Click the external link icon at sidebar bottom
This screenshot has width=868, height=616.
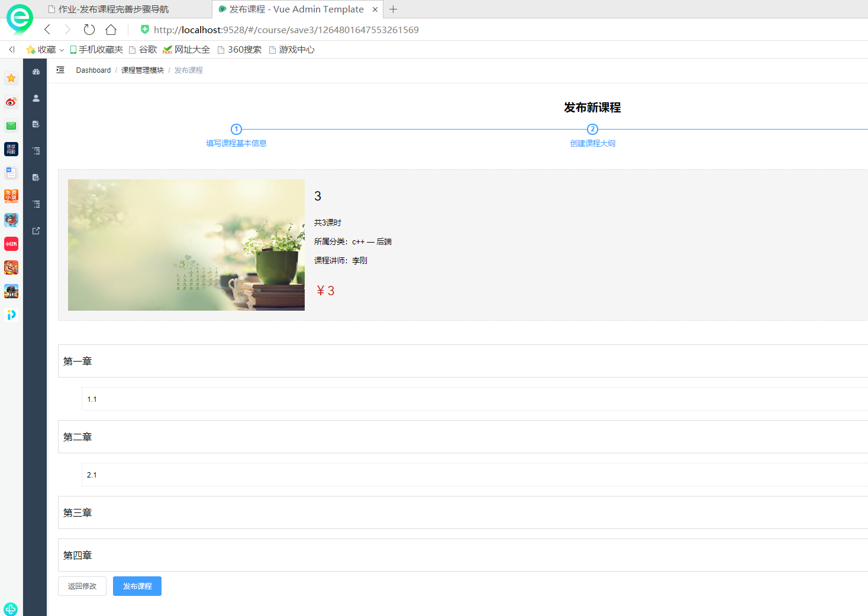[36, 230]
